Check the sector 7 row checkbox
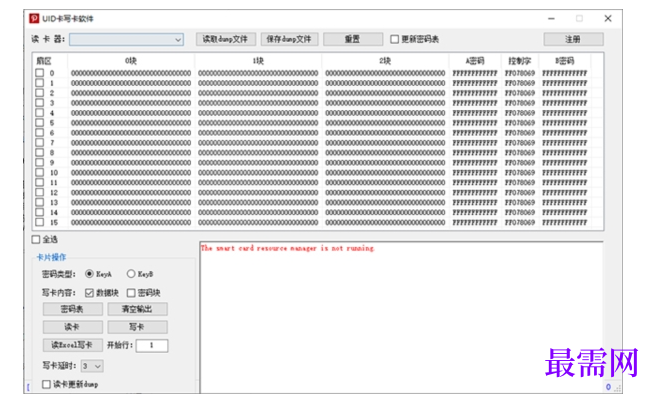Screen dimensions: 657x394 [40, 143]
